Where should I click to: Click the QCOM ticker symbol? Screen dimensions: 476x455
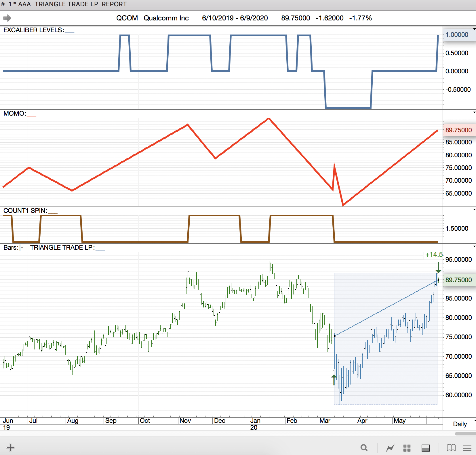[x=127, y=18]
